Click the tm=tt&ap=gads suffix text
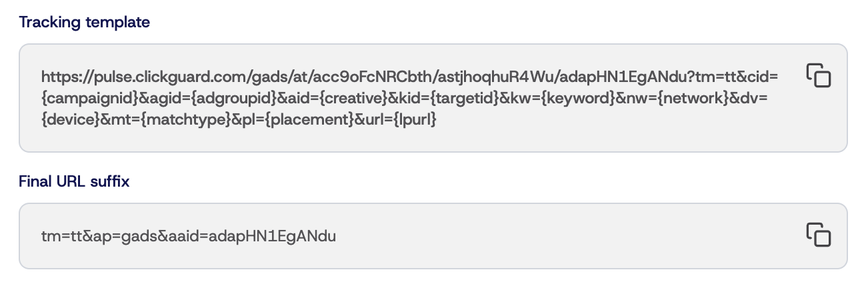Screen dimensions: 868x292 [x=94, y=235]
